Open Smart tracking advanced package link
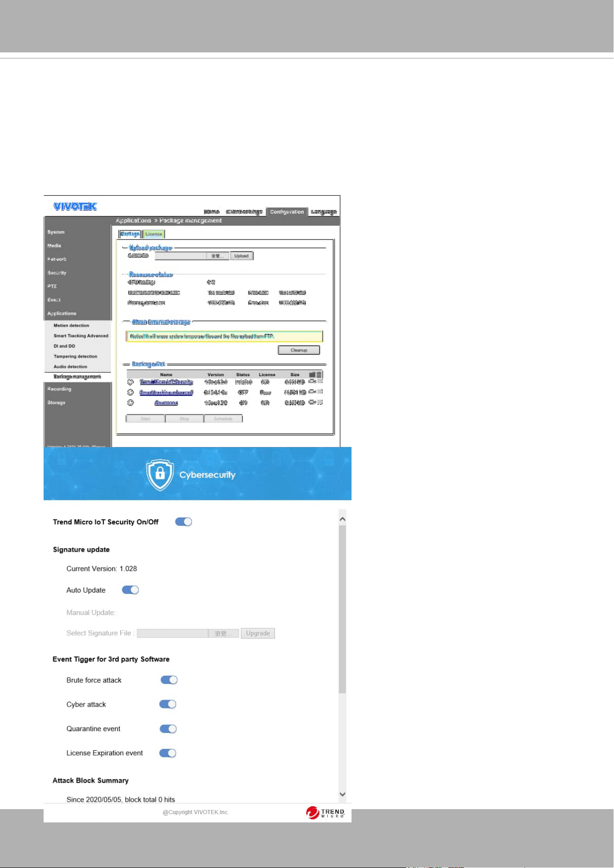The image size is (614, 868). click(166, 392)
